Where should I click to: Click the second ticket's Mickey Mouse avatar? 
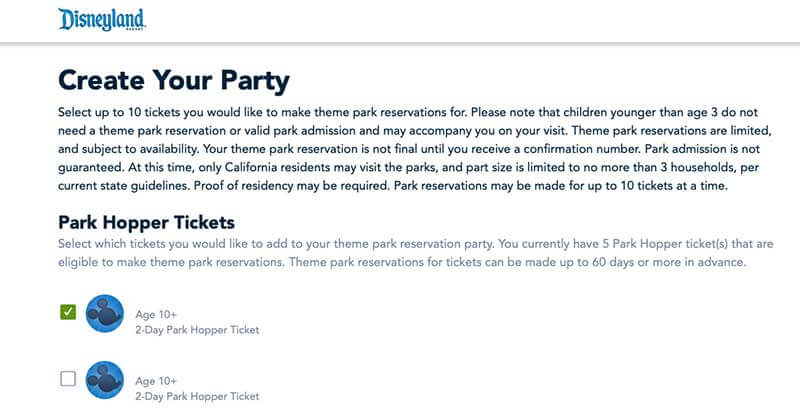tap(105, 380)
